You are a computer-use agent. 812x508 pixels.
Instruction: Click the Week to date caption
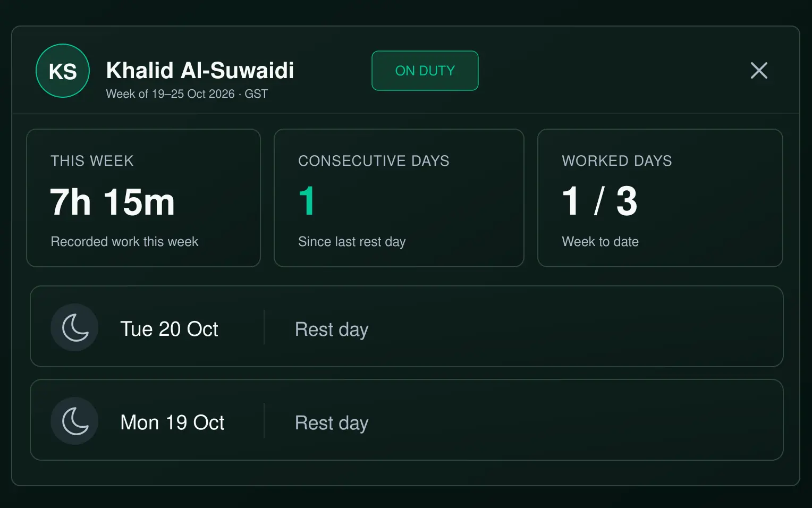click(600, 242)
